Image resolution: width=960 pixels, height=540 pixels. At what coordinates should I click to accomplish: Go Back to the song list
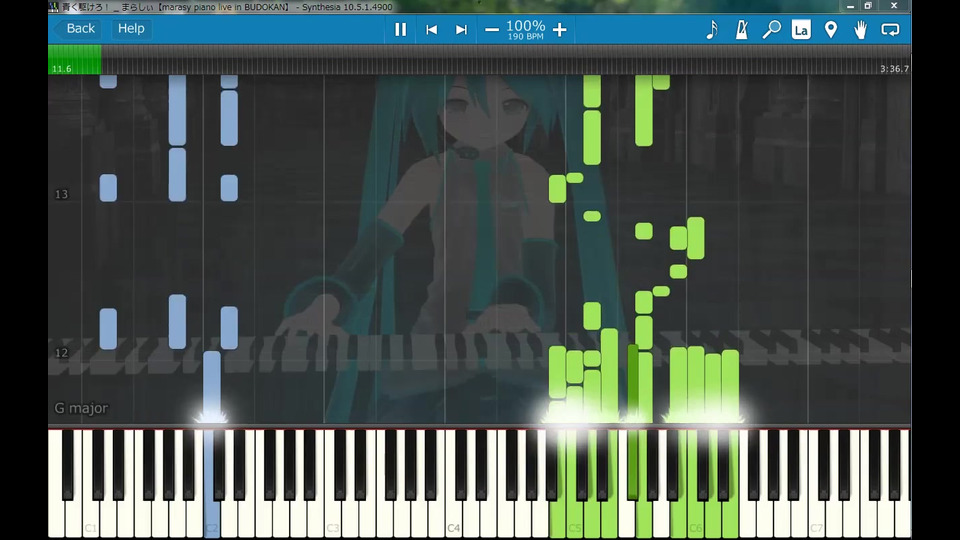click(x=77, y=29)
